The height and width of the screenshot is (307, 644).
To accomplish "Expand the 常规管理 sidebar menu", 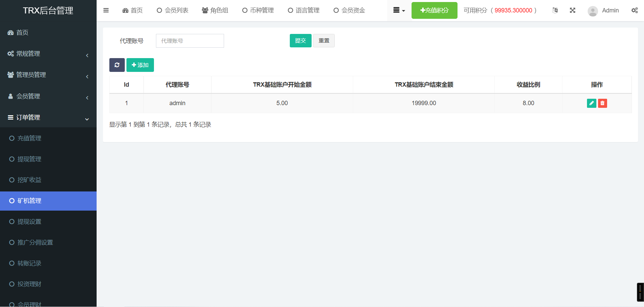I will click(48, 54).
